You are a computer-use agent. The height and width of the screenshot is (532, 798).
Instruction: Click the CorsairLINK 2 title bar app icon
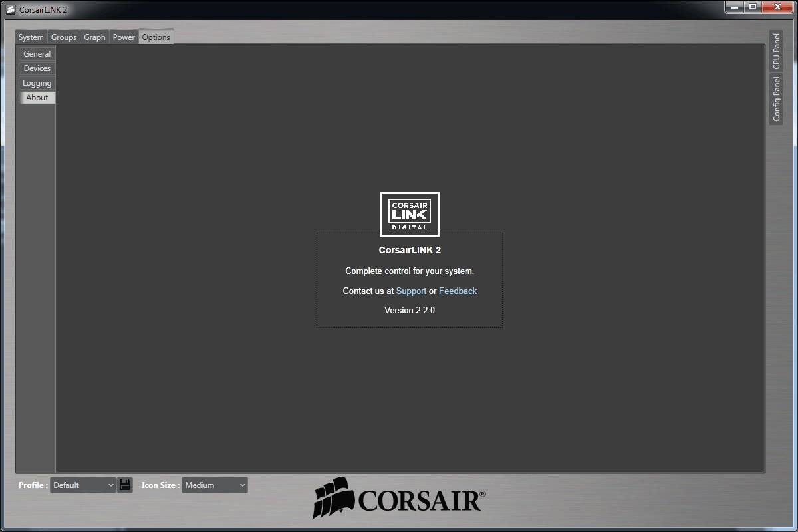click(11, 9)
